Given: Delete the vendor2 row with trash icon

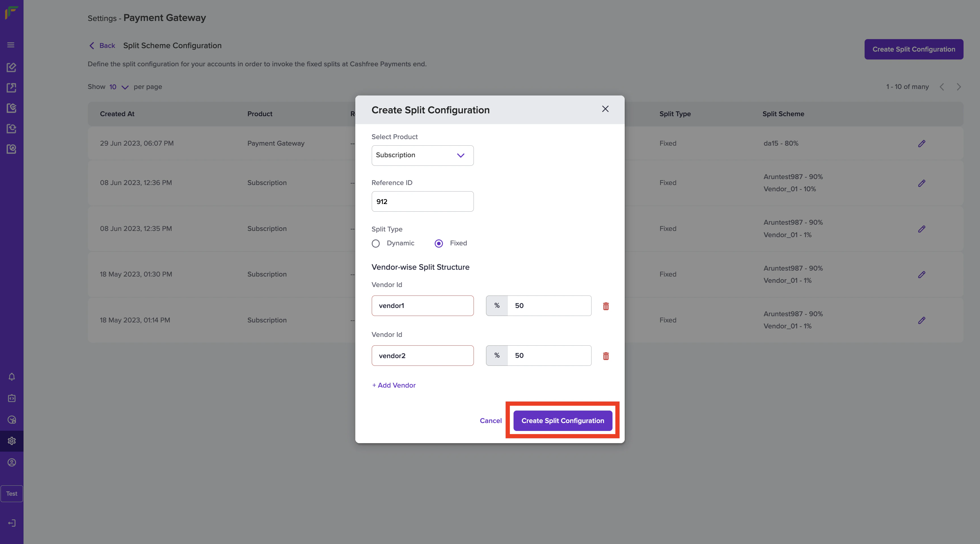Looking at the screenshot, I should pos(606,356).
